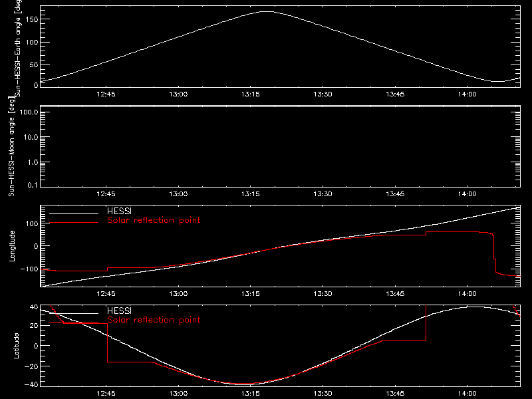Click the 13:30 time label under Latitude plot

pos(323,394)
